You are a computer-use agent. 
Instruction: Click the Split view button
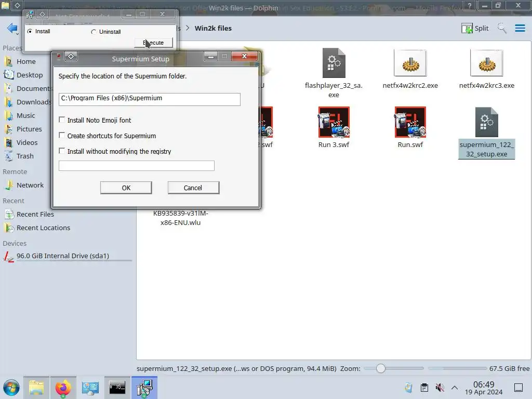click(475, 28)
